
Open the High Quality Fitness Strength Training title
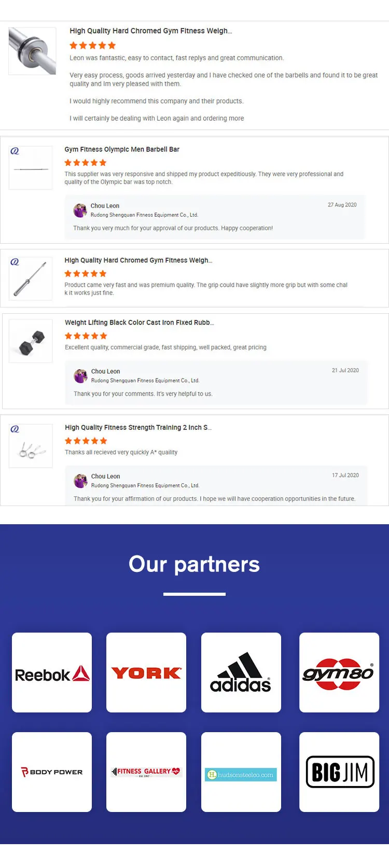tap(138, 428)
